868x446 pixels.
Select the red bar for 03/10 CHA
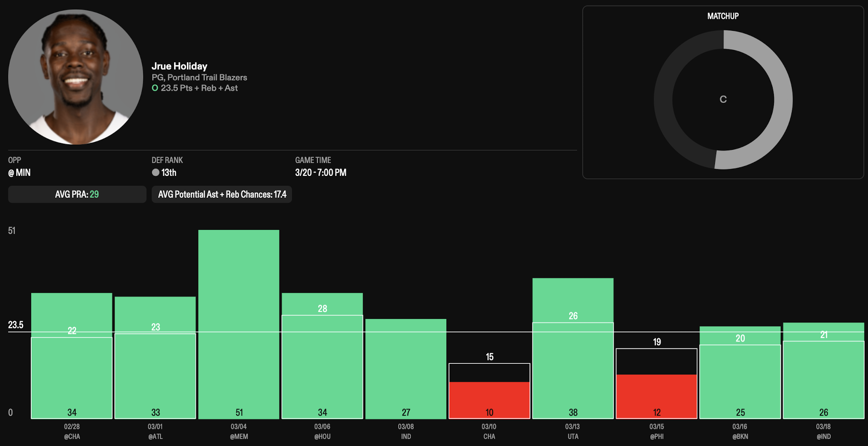489,400
